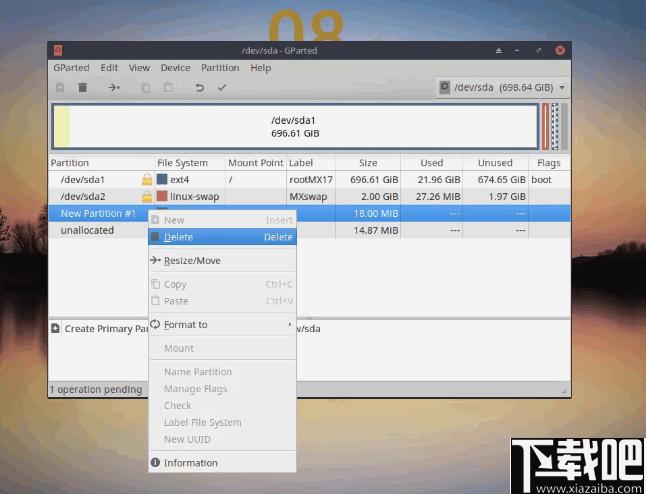Click the Size column header
Image resolution: width=646 pixels, height=494 pixels.
pos(368,163)
